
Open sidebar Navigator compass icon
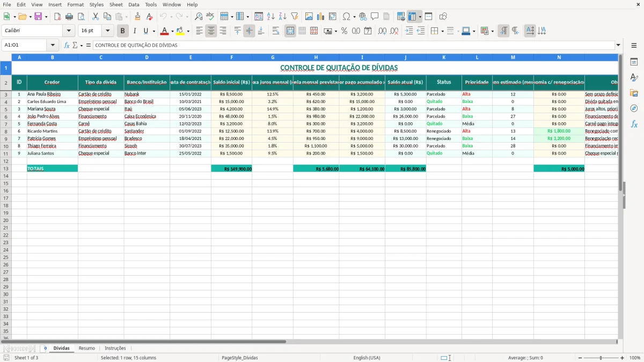[x=634, y=108]
